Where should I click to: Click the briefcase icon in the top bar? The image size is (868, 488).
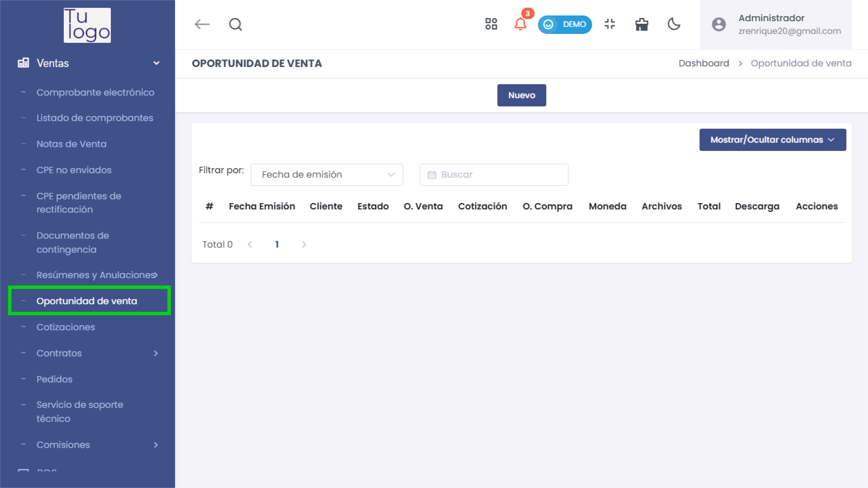(641, 24)
